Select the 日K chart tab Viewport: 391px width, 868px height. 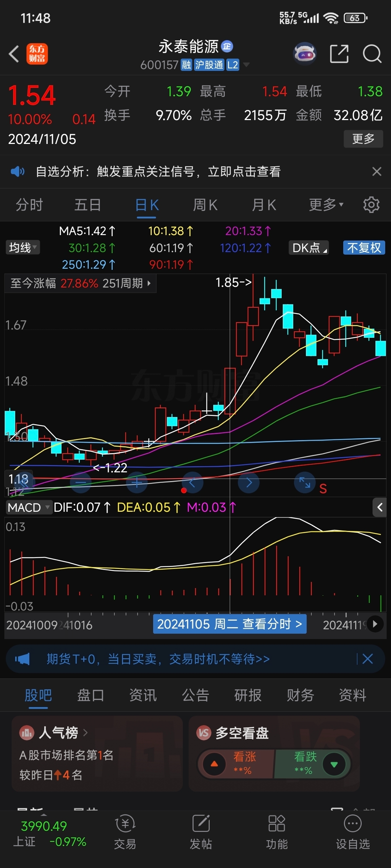click(x=147, y=205)
